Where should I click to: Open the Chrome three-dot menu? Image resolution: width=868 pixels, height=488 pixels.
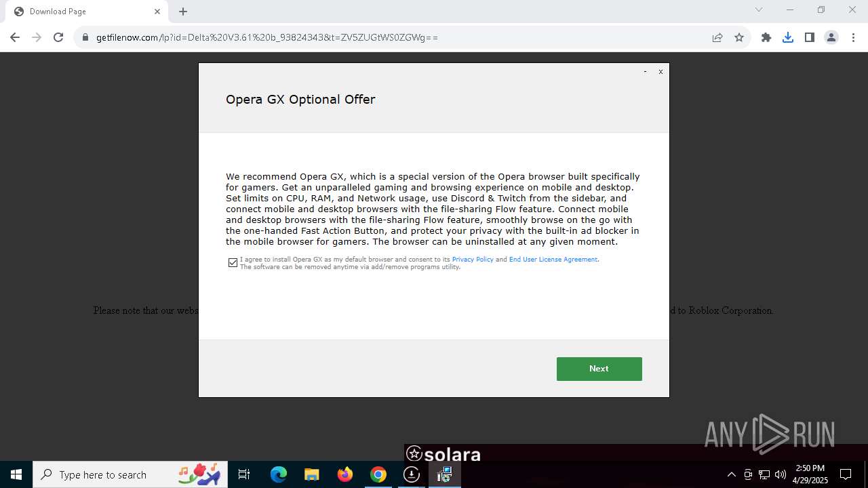click(853, 37)
